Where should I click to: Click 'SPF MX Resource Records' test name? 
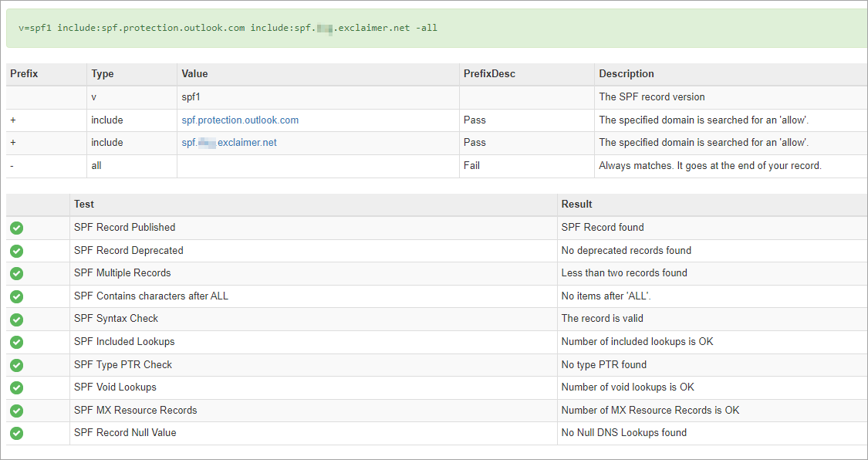coord(136,411)
